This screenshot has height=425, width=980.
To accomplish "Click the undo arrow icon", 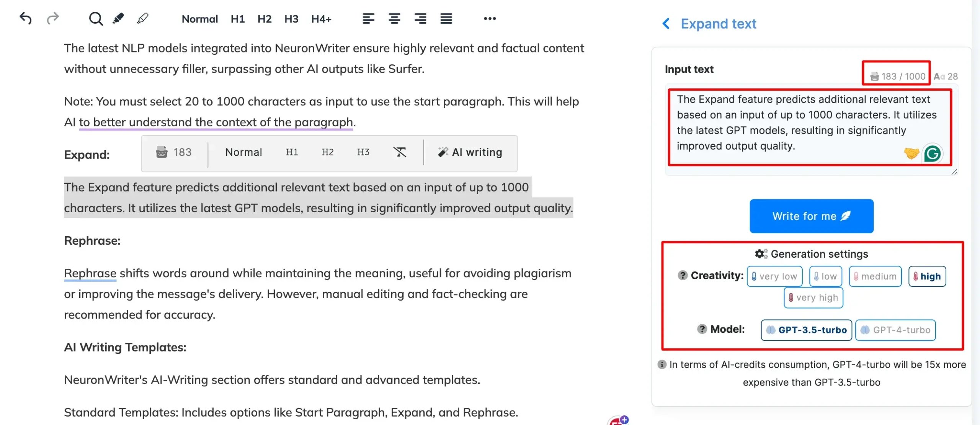I will pos(26,18).
